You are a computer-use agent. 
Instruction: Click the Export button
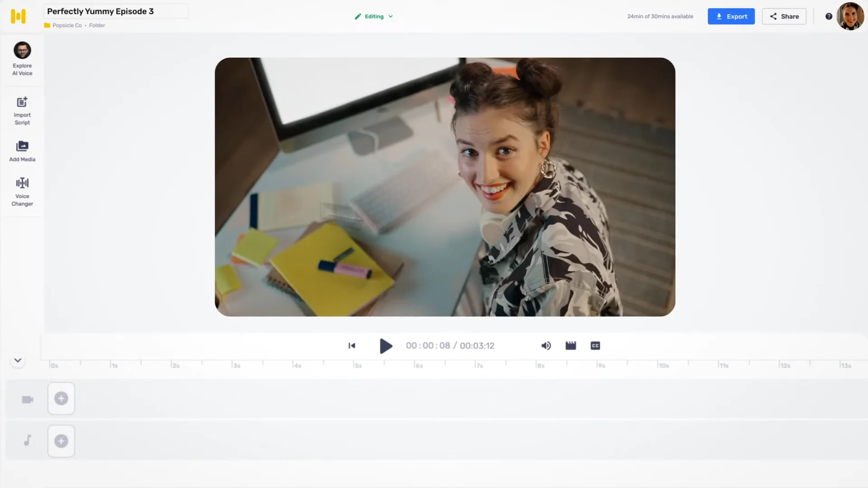point(731,16)
